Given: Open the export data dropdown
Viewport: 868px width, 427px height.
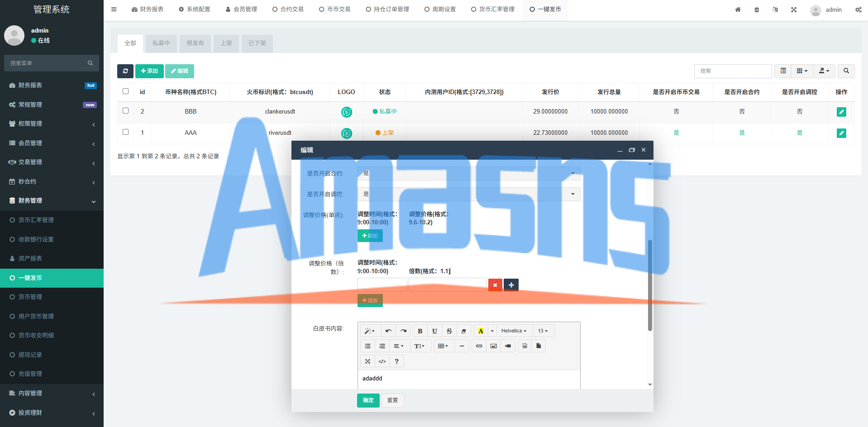Looking at the screenshot, I should (824, 71).
